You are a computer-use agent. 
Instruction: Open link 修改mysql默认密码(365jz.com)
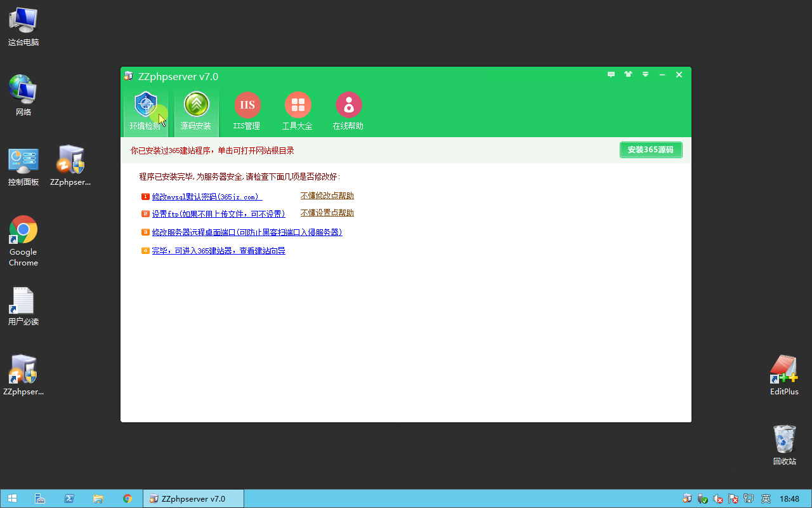[x=207, y=197]
